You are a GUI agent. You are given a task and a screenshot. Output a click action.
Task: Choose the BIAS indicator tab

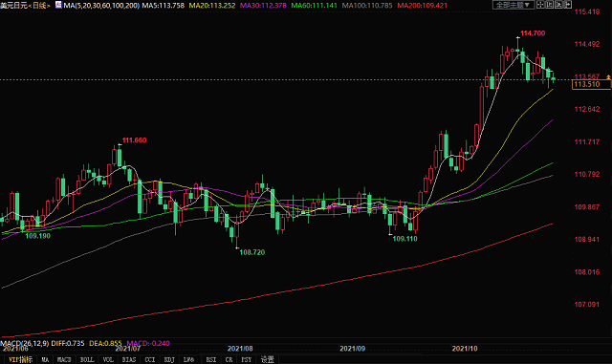point(129,360)
